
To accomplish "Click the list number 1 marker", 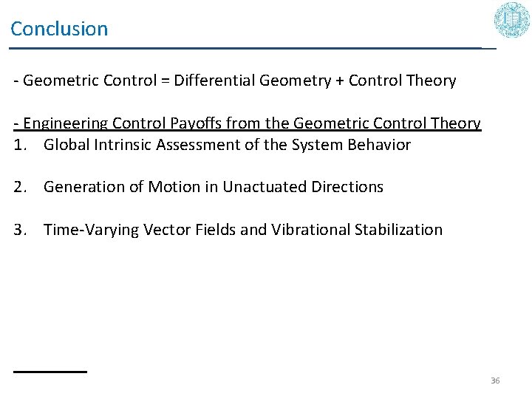I will 19,144.
